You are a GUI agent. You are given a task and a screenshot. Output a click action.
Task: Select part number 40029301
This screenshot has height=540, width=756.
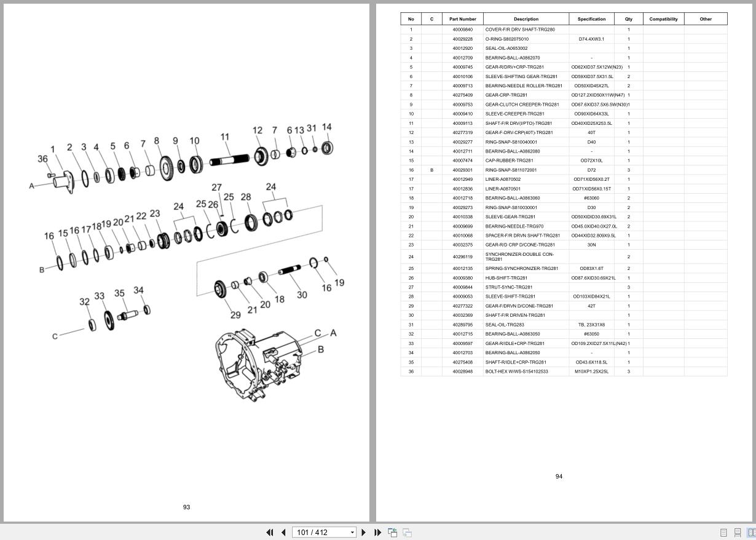tap(463, 170)
